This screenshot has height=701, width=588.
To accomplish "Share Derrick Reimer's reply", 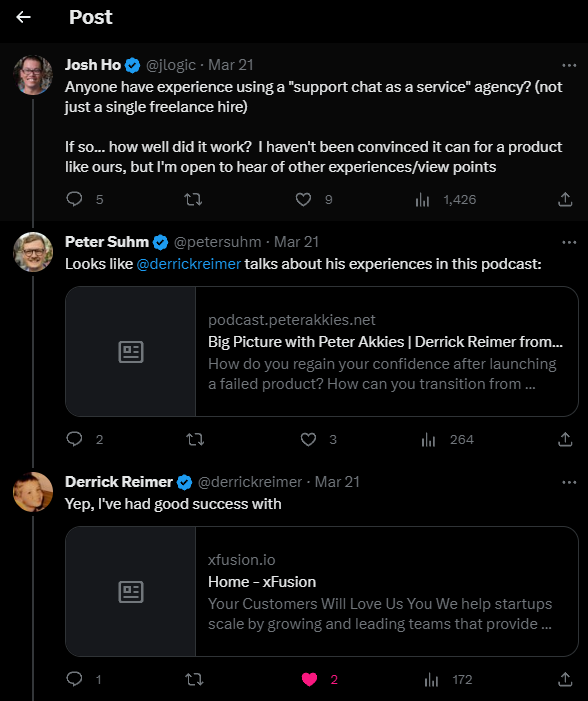I will (x=565, y=680).
